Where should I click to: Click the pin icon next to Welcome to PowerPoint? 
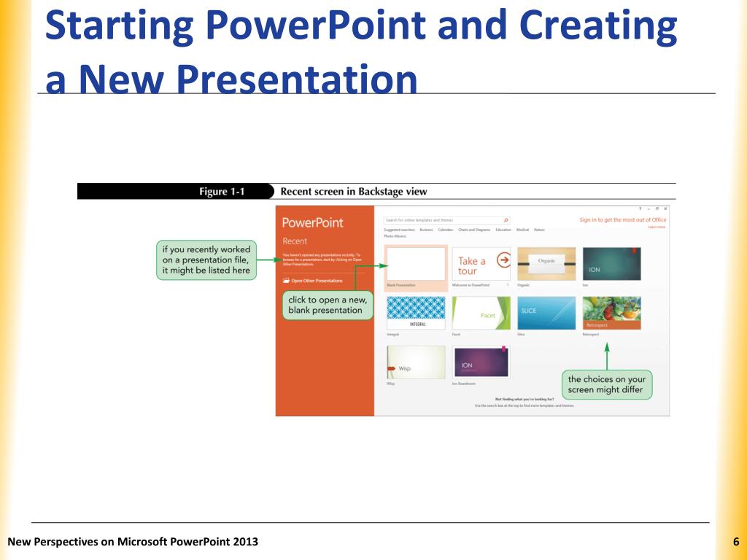pos(508,285)
